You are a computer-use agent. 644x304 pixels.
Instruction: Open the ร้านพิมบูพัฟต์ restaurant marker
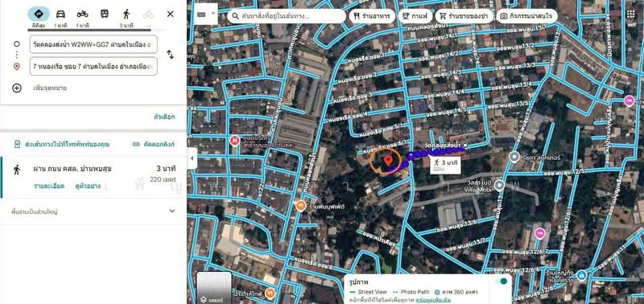[x=301, y=205]
